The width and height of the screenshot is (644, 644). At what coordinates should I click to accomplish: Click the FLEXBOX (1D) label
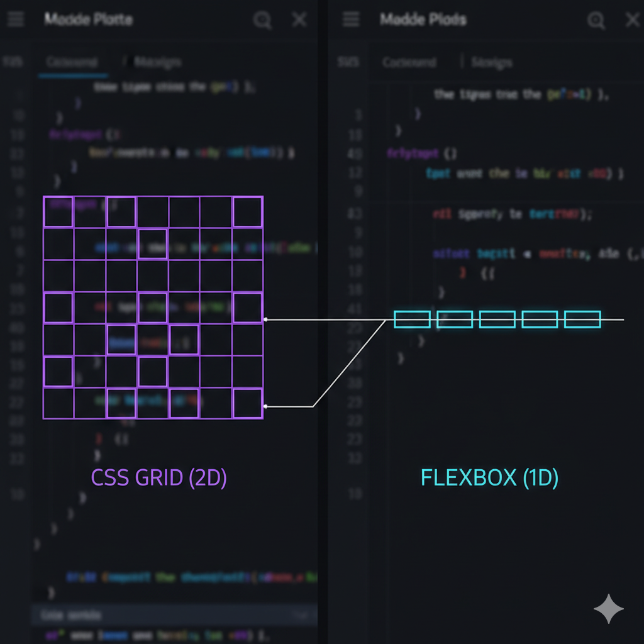point(489,478)
